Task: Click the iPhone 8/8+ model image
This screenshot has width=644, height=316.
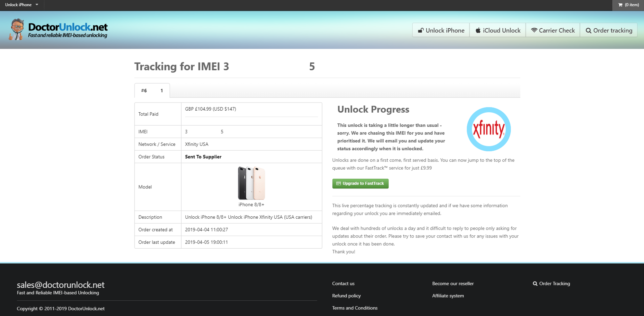Action: click(251, 183)
